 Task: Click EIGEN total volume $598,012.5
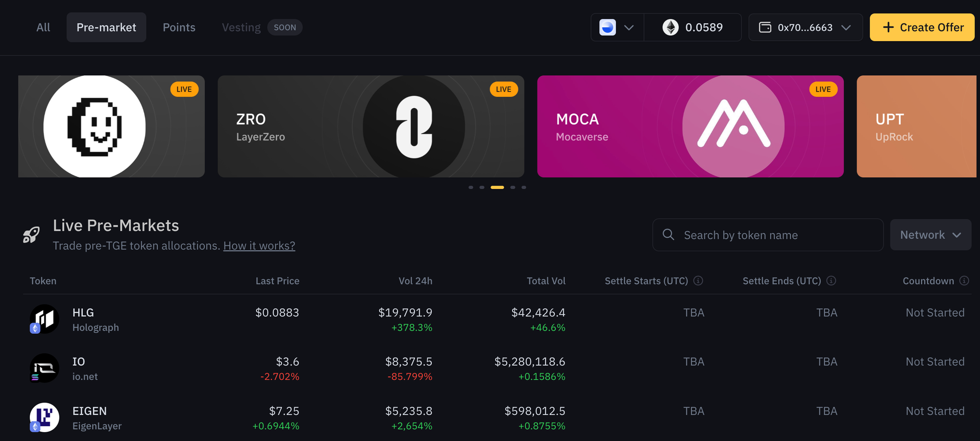pyautogui.click(x=535, y=411)
